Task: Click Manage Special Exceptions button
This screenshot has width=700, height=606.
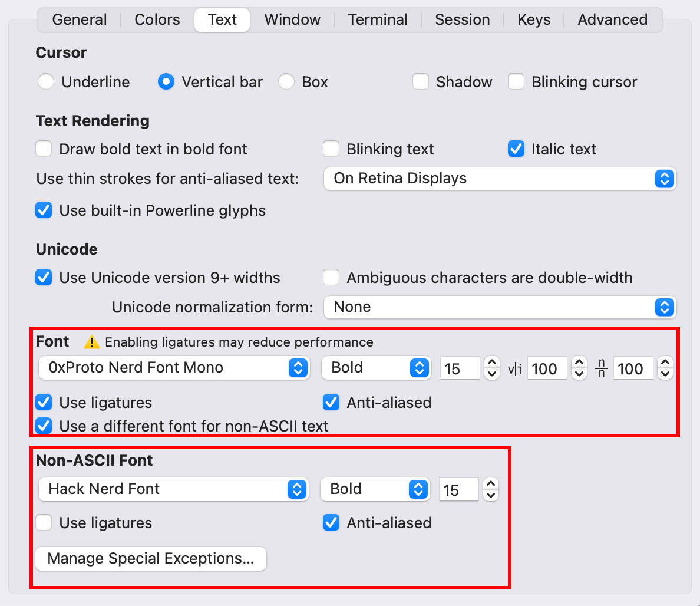Action: tap(151, 558)
